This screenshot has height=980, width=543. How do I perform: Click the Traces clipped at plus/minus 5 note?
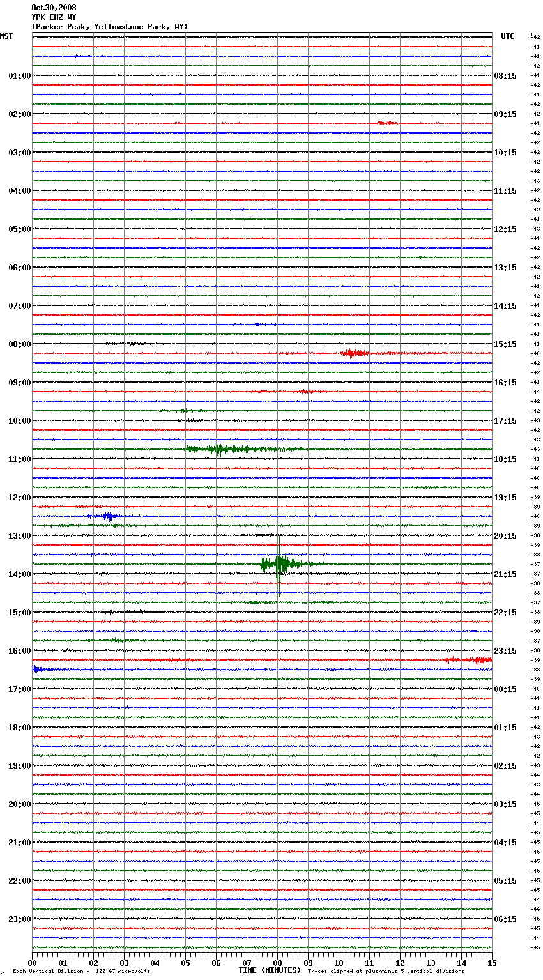point(386,971)
